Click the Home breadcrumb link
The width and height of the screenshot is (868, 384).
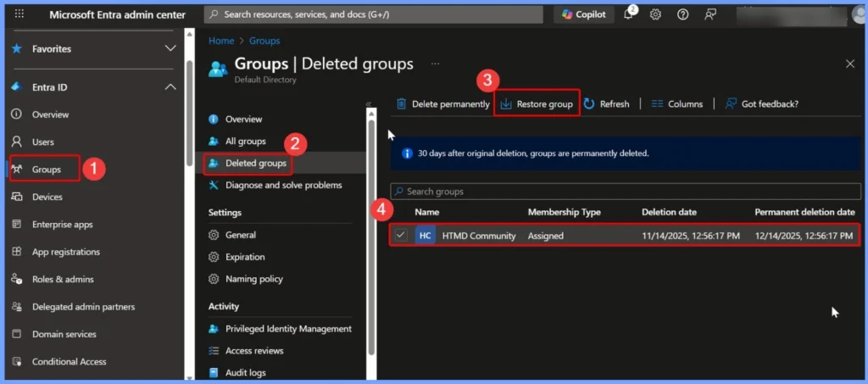[221, 41]
